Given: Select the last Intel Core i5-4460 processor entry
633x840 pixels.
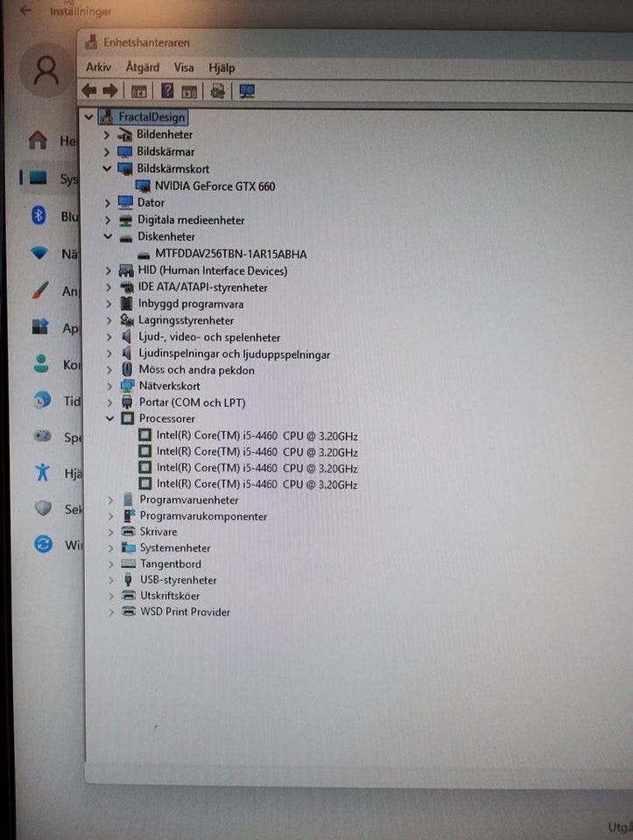Looking at the screenshot, I should (x=257, y=484).
